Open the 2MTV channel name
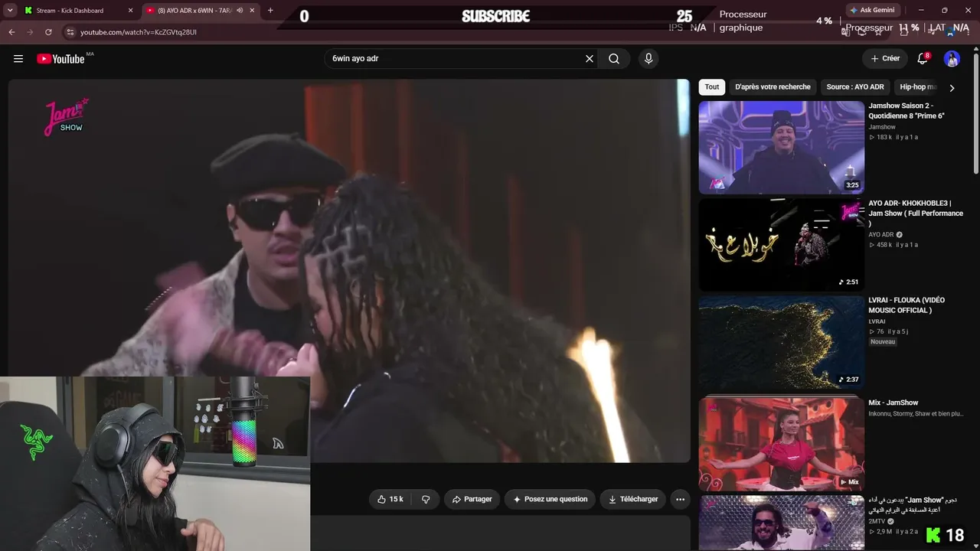Screen dimensions: 980x551 (x=877, y=521)
